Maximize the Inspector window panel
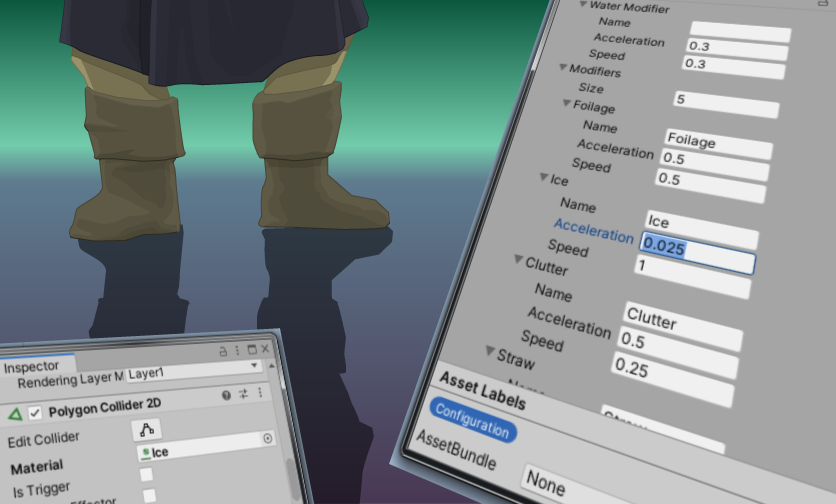Screen dimensions: 836x504 (x=251, y=350)
